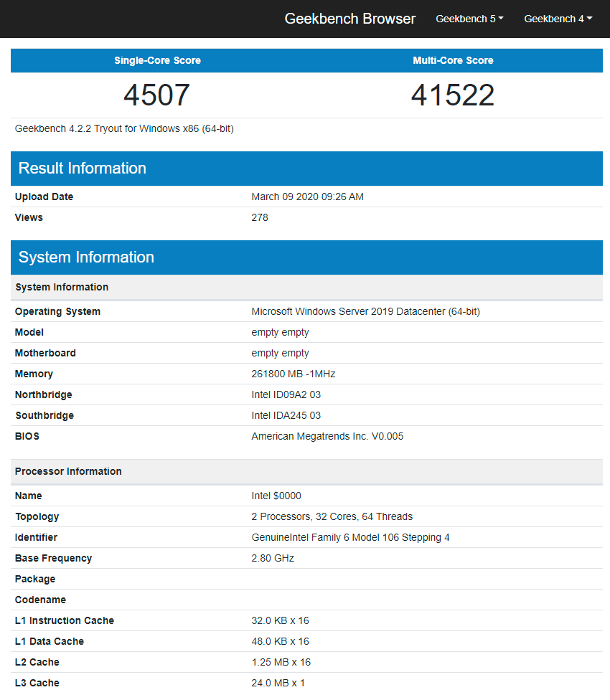Select the Memory value 261800 MB

[293, 374]
